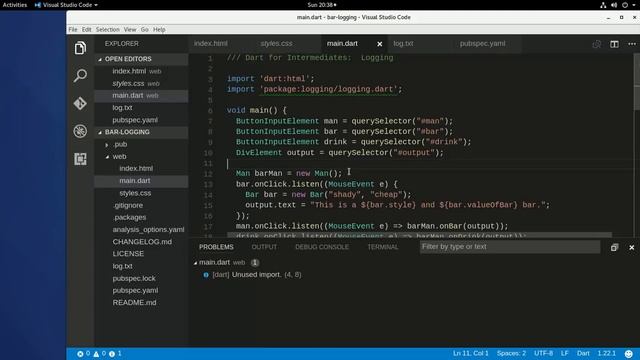640x360 pixels.
Task: Open the changes icon in the editor title bar
Action: tap(597, 44)
